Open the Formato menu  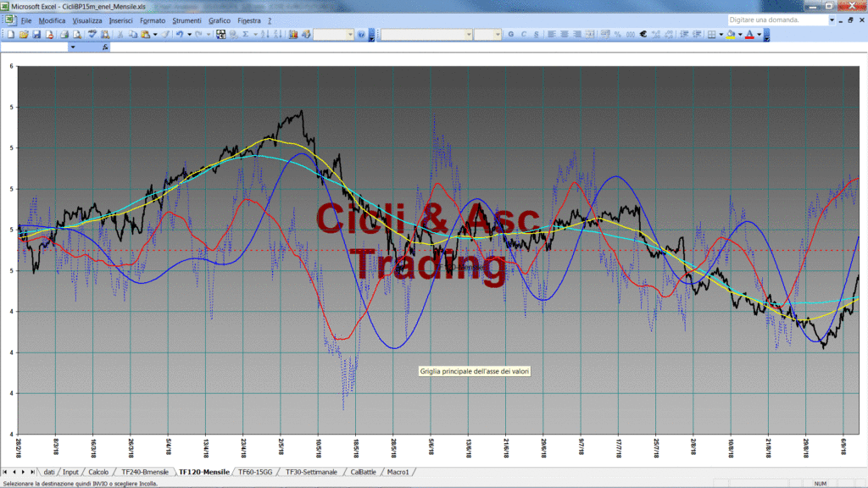coord(153,20)
